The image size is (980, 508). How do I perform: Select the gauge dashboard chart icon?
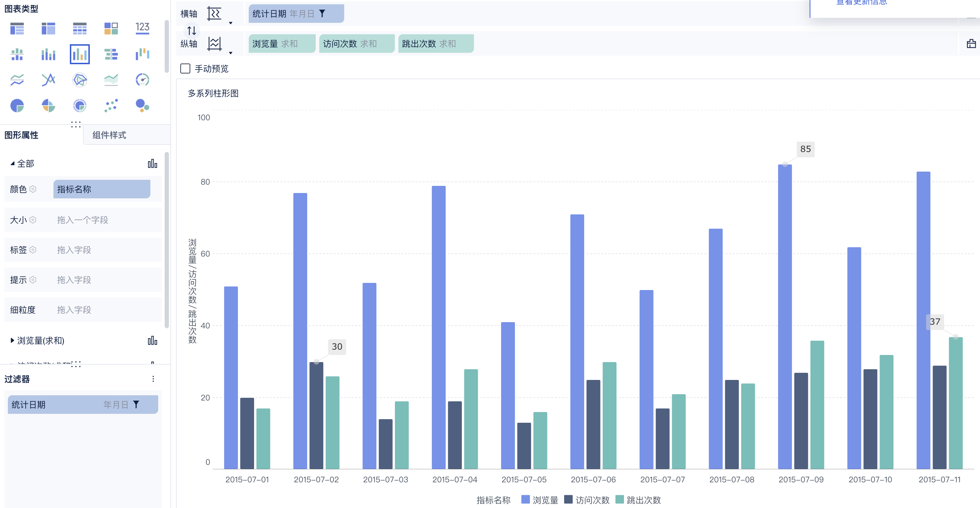[x=142, y=80]
